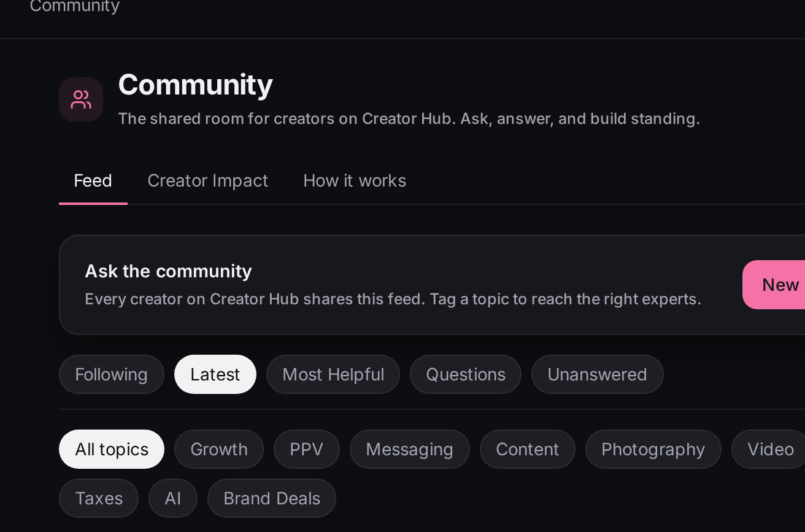Screen dimensions: 805x532
Task: Click the large Community page heading
Action: coord(196,85)
